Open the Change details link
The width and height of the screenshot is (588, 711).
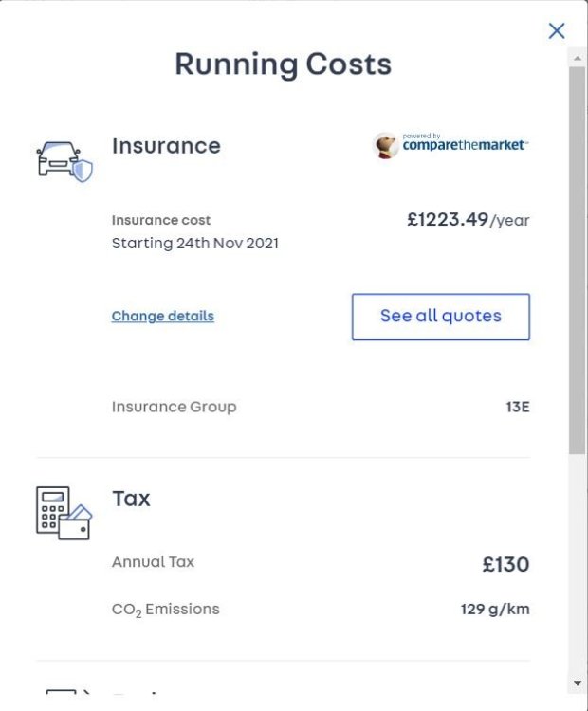[x=163, y=316]
